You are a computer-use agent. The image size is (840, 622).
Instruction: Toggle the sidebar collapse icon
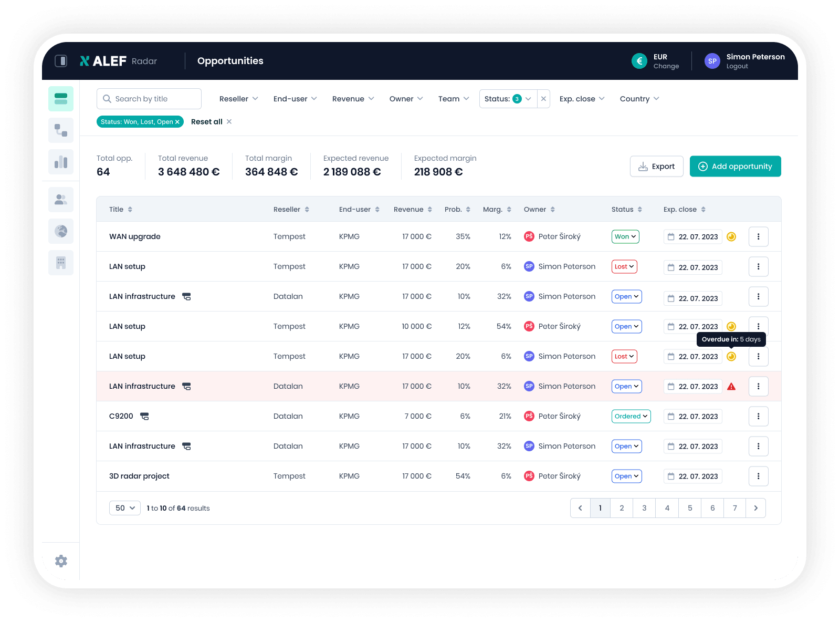coord(61,61)
